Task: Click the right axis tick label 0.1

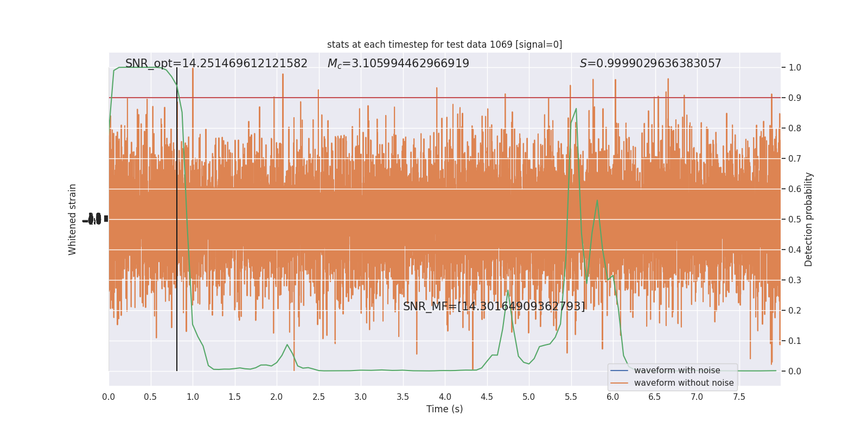Action: click(x=795, y=341)
